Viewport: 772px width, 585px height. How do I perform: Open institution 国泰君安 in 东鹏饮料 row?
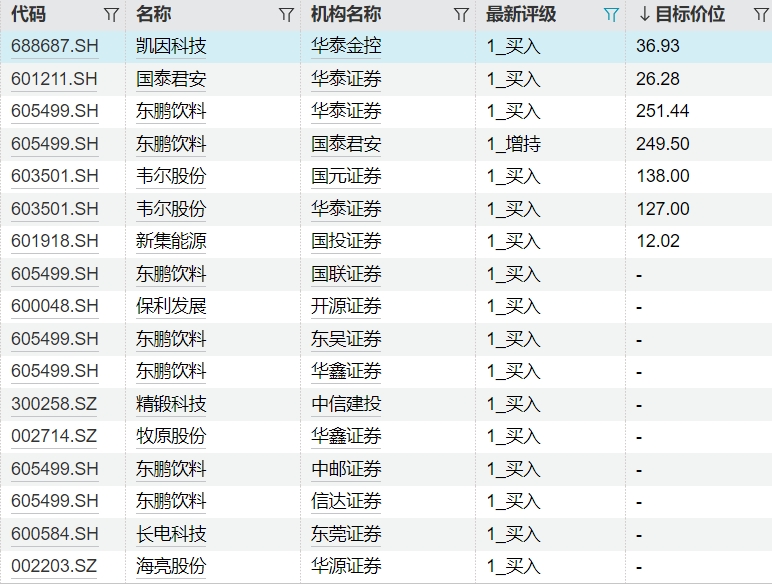pos(346,144)
